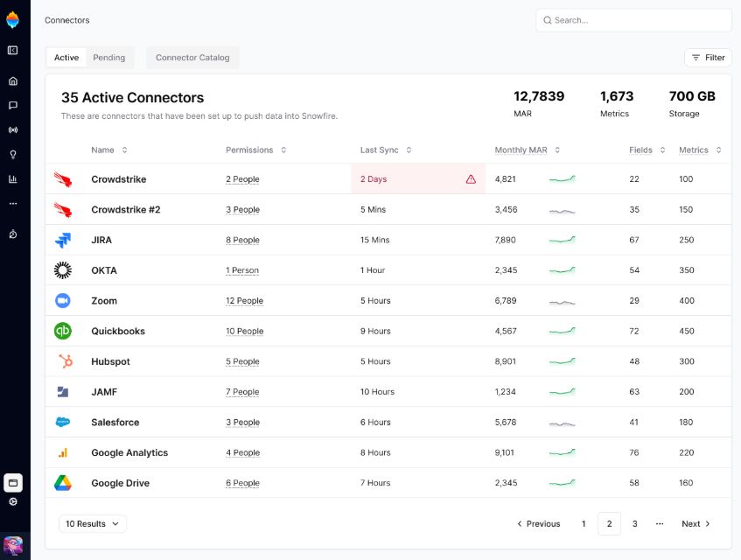Image resolution: width=741 pixels, height=560 pixels.
Task: Click the JAMF logo icon
Action: 62,392
